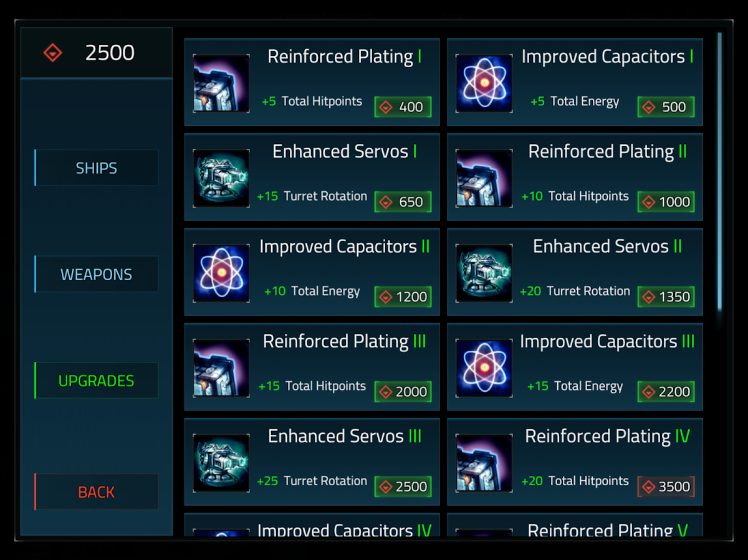
Task: Open the Ships tab
Action: click(97, 168)
